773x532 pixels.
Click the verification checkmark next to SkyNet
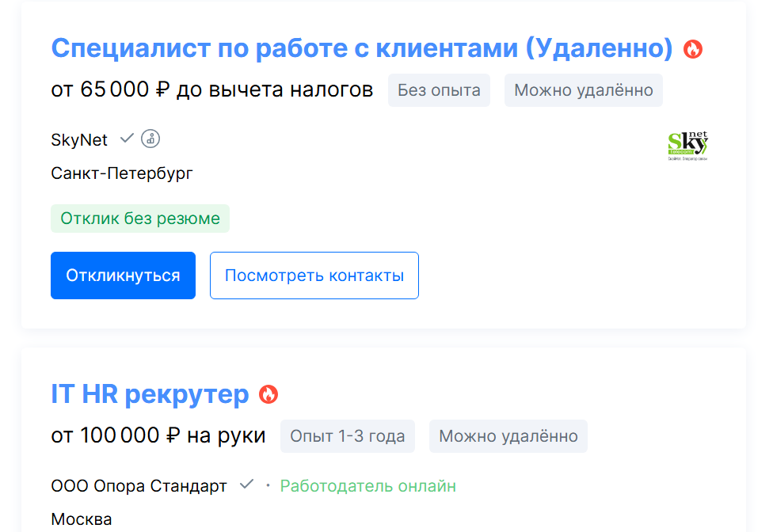127,138
